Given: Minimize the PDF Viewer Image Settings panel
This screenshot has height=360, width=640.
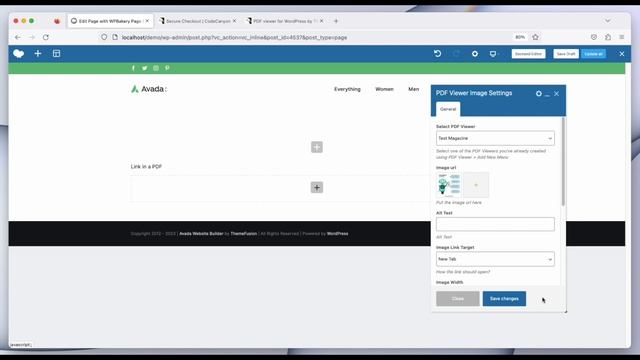Looking at the screenshot, I should pyautogui.click(x=547, y=94).
